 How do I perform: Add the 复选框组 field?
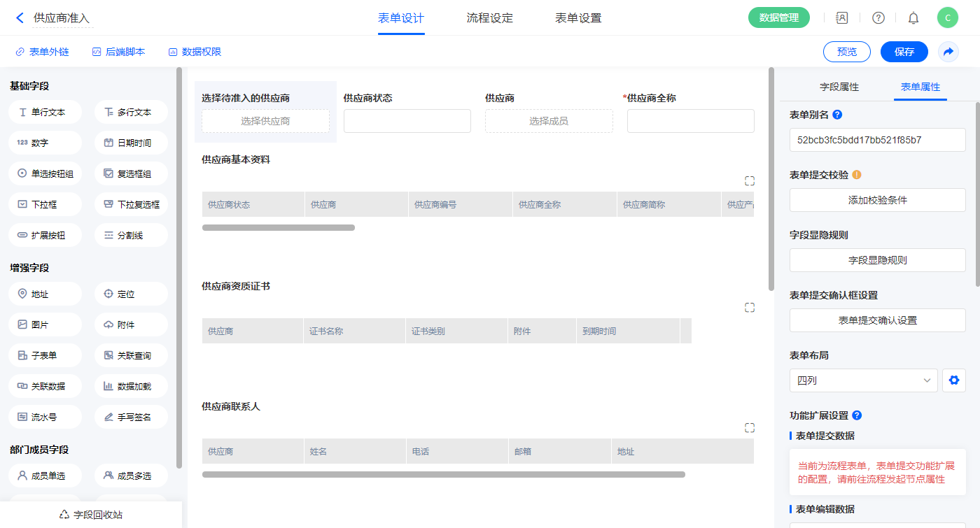[131, 174]
